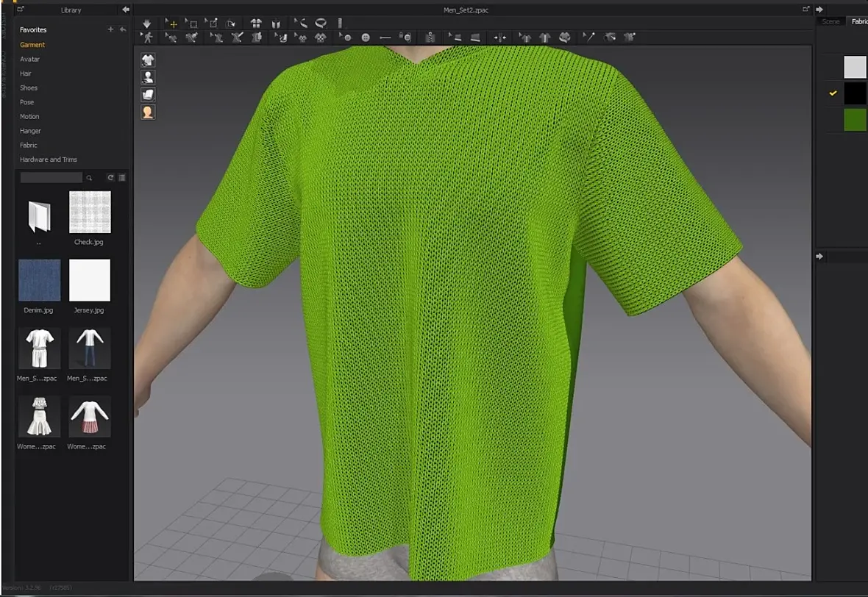Open the Avatar library category
868x597 pixels.
pyautogui.click(x=30, y=60)
